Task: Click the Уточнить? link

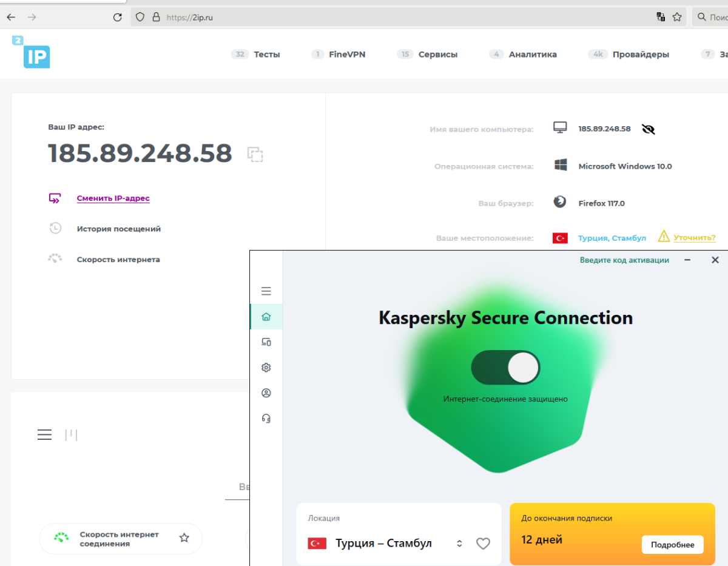Action: point(695,237)
